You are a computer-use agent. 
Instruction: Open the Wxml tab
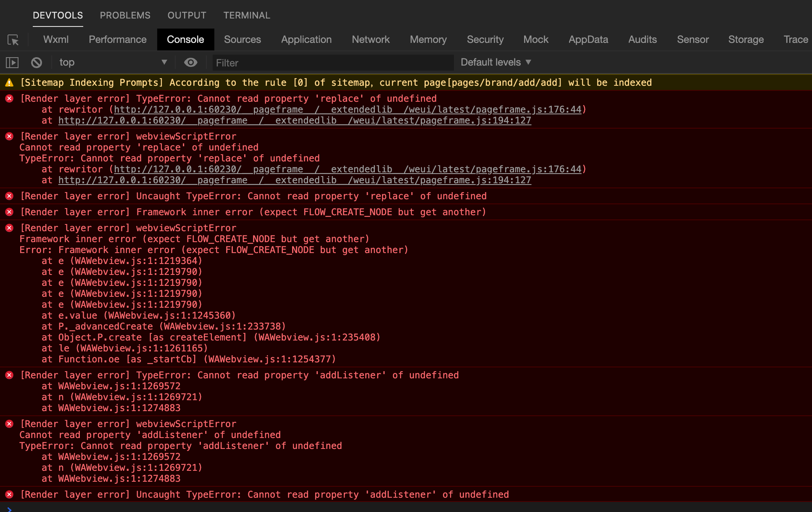click(55, 40)
